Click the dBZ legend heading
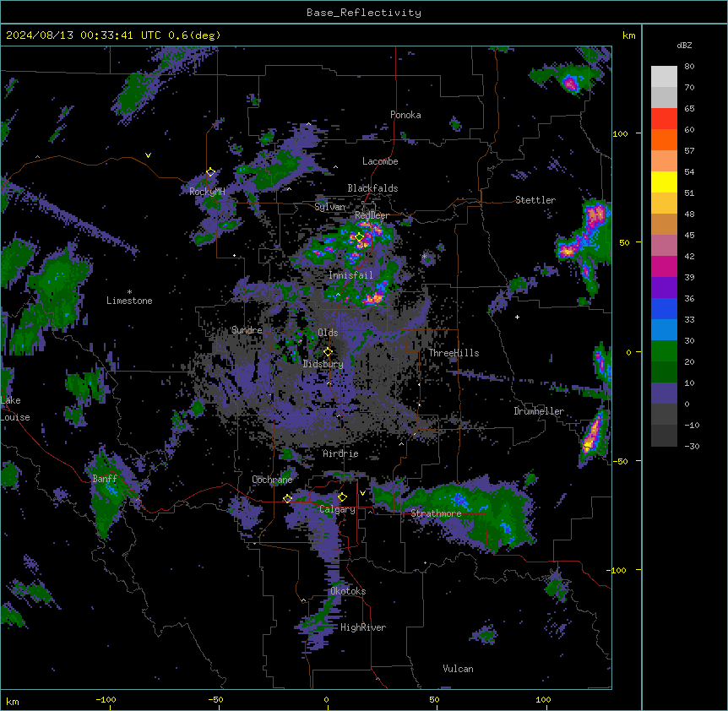This screenshot has height=711, width=728. click(x=684, y=45)
